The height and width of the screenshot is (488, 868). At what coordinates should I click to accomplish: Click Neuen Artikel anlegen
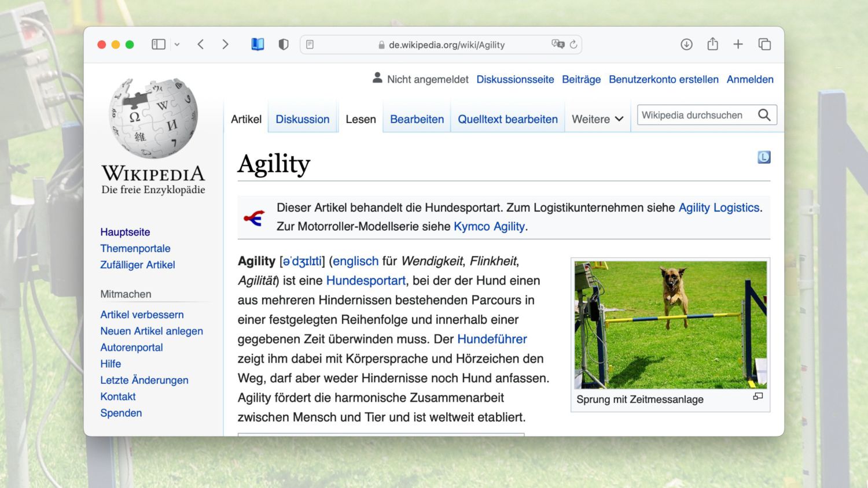tap(152, 331)
